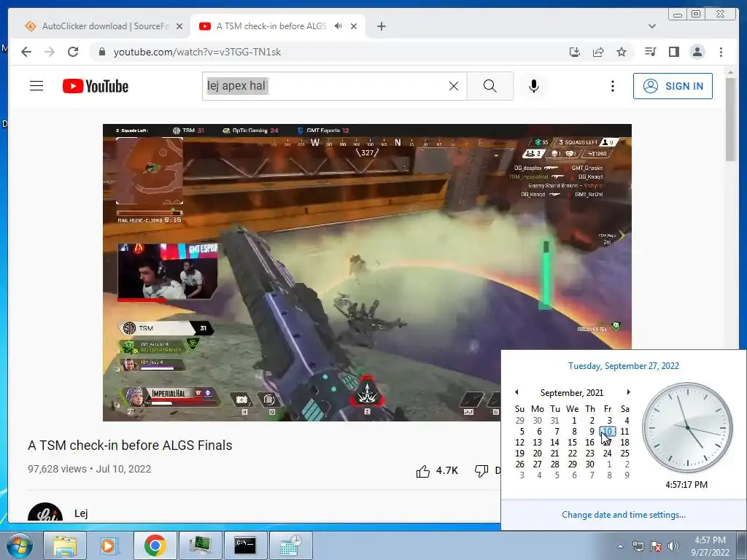Close the YouTube video tab
Viewport: 747px width, 560px height.
(x=354, y=26)
